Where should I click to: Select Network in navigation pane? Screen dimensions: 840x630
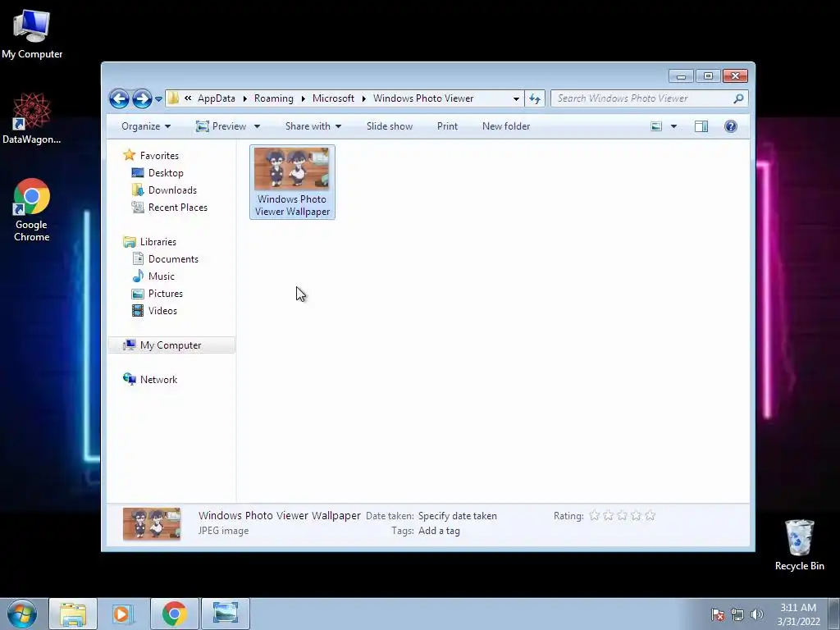(158, 380)
